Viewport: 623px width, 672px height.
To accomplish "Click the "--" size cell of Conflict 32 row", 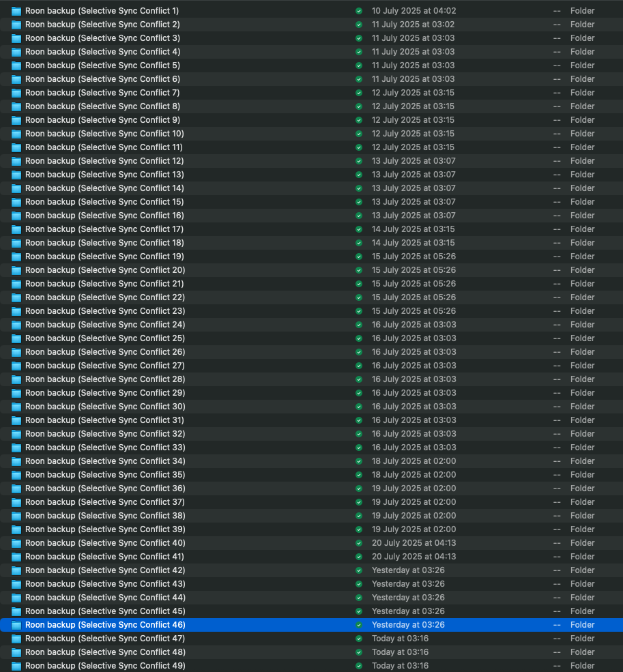I will (x=557, y=434).
